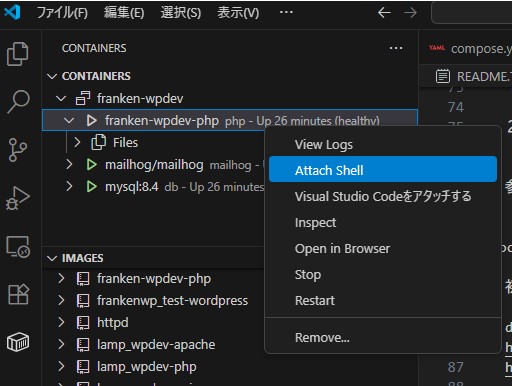The height and width of the screenshot is (386, 512).
Task: Choose Inspect from context menu
Action: 383,222
